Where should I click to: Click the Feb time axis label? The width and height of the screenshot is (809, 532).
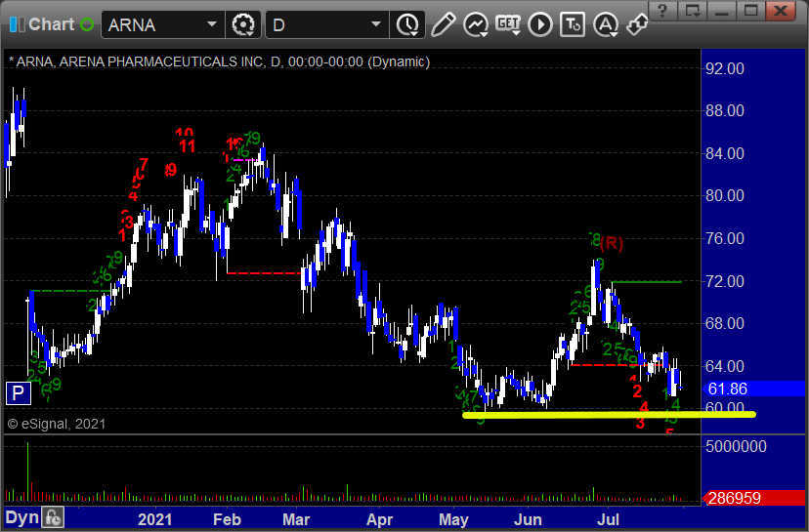click(227, 519)
